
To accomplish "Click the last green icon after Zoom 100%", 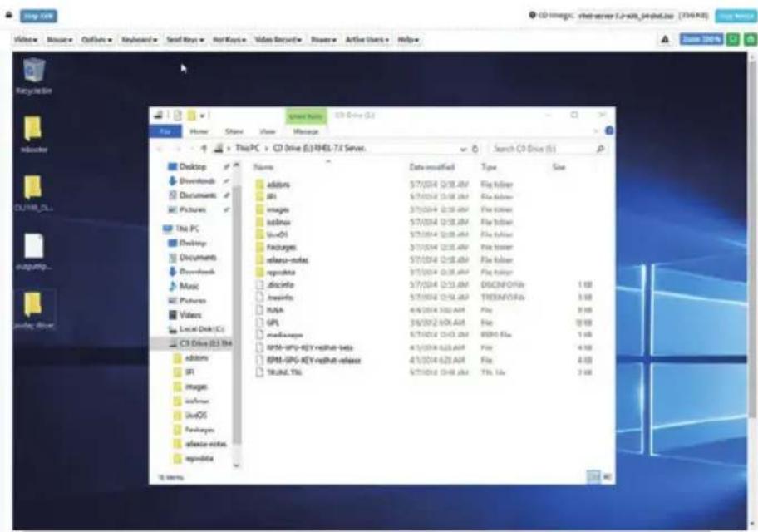I will tap(751, 39).
